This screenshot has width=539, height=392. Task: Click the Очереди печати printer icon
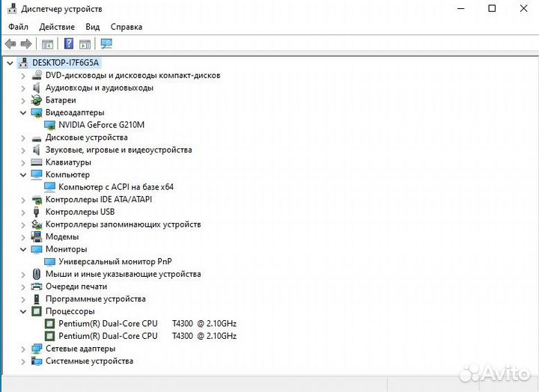pos(37,287)
